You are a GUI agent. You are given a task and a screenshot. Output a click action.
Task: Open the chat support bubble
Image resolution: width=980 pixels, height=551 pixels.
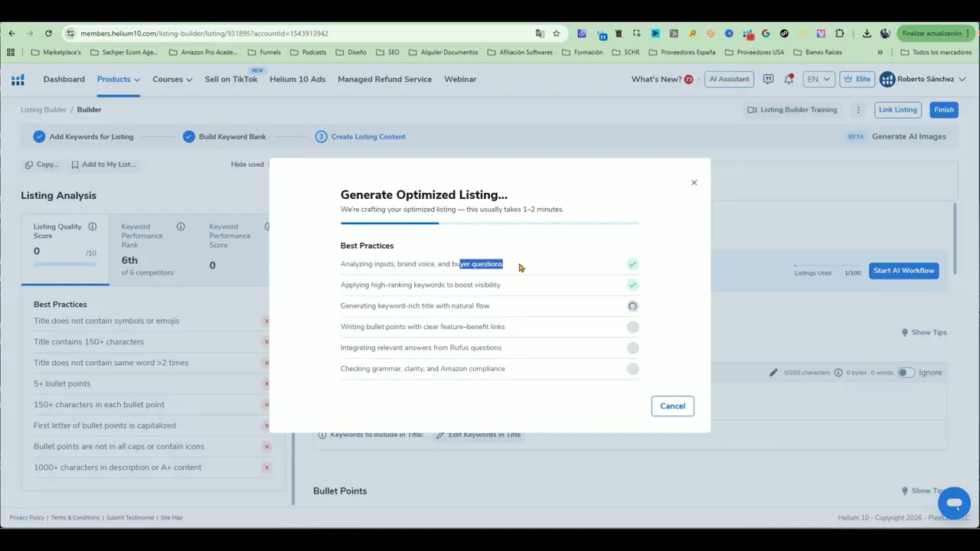coord(954,503)
